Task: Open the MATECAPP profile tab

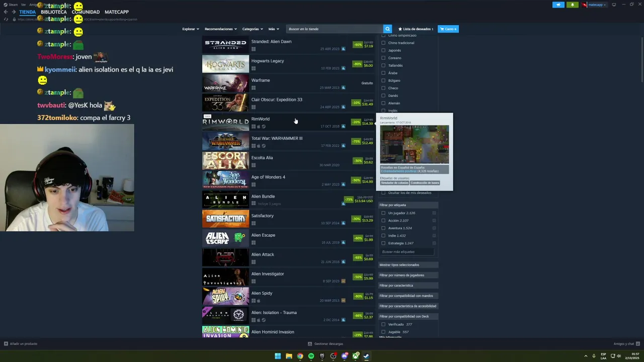Action: [x=117, y=12]
